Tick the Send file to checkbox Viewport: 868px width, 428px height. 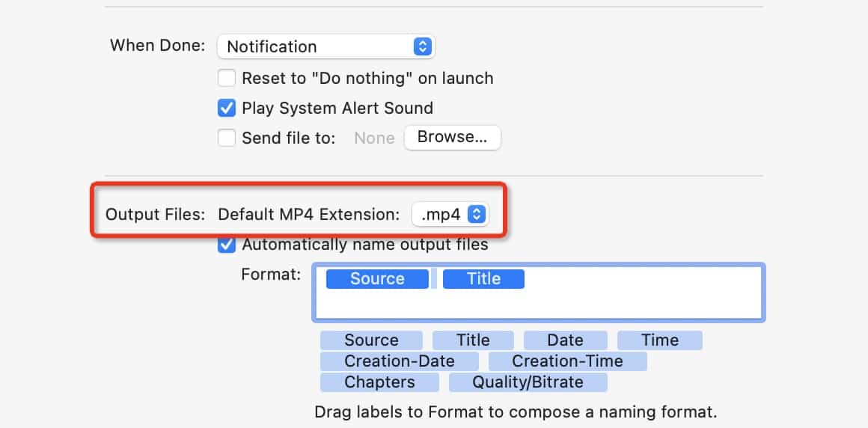click(227, 138)
